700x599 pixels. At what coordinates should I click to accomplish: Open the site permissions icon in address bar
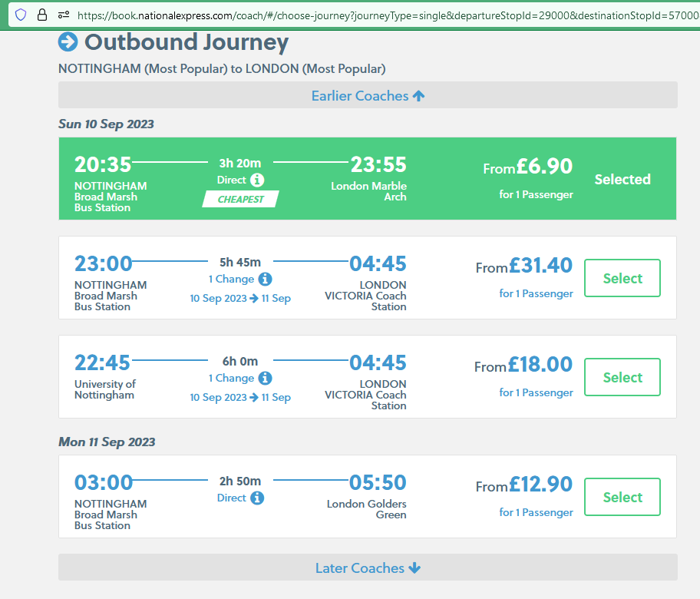pyautogui.click(x=64, y=15)
